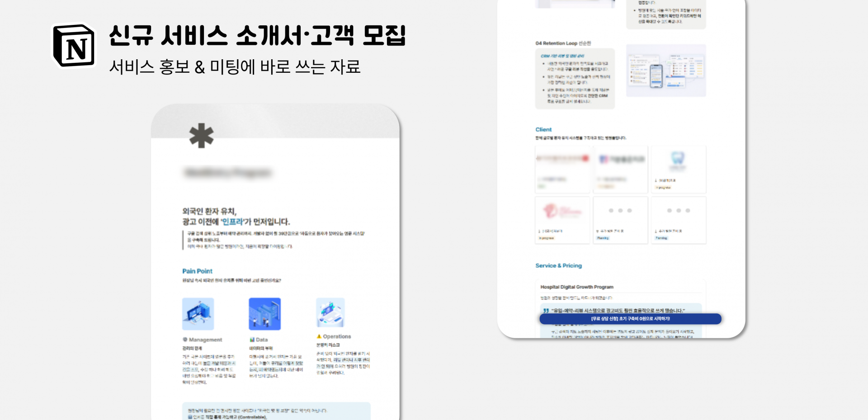This screenshot has width=868, height=420.
Task: Open the middle placeholder client card with three dots
Action: [620, 220]
